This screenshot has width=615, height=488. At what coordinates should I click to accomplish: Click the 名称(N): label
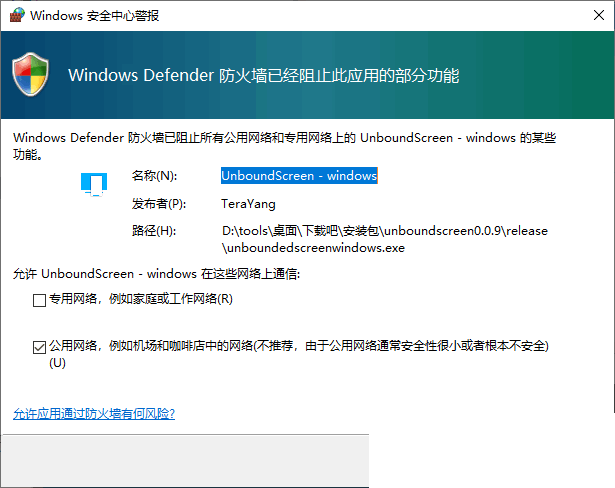pos(154,175)
